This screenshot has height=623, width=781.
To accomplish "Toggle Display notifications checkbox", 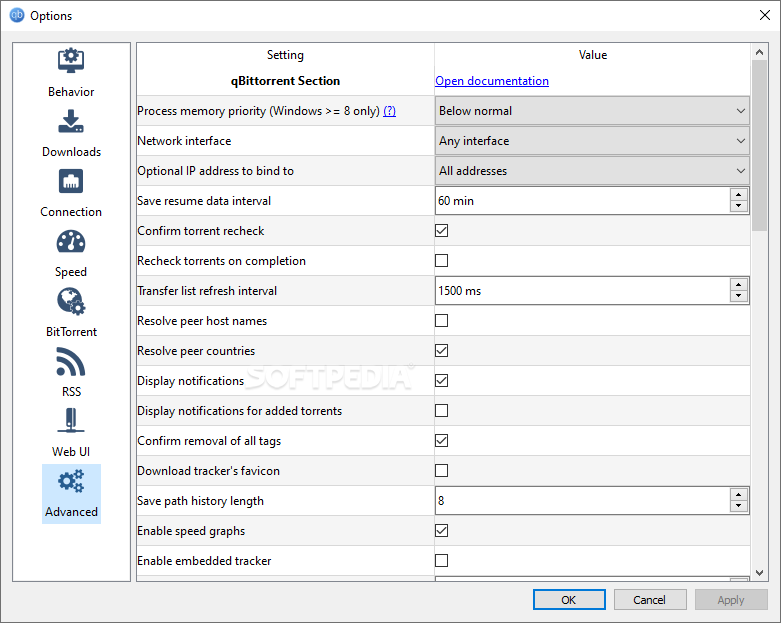I will click(441, 380).
